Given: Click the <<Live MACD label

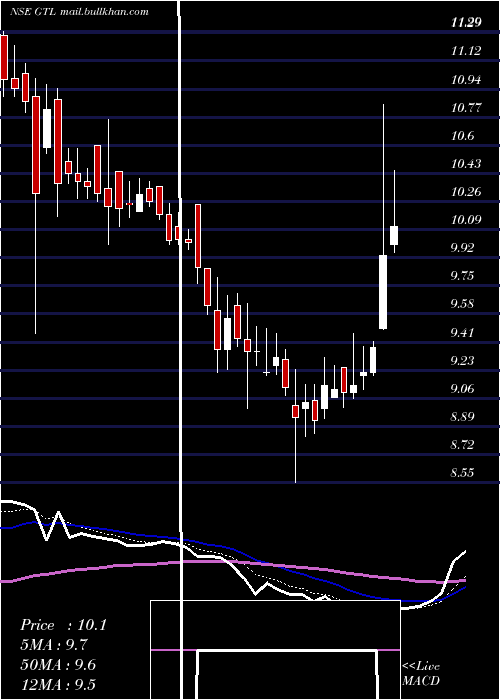Looking at the screenshot, I should click(x=421, y=674).
